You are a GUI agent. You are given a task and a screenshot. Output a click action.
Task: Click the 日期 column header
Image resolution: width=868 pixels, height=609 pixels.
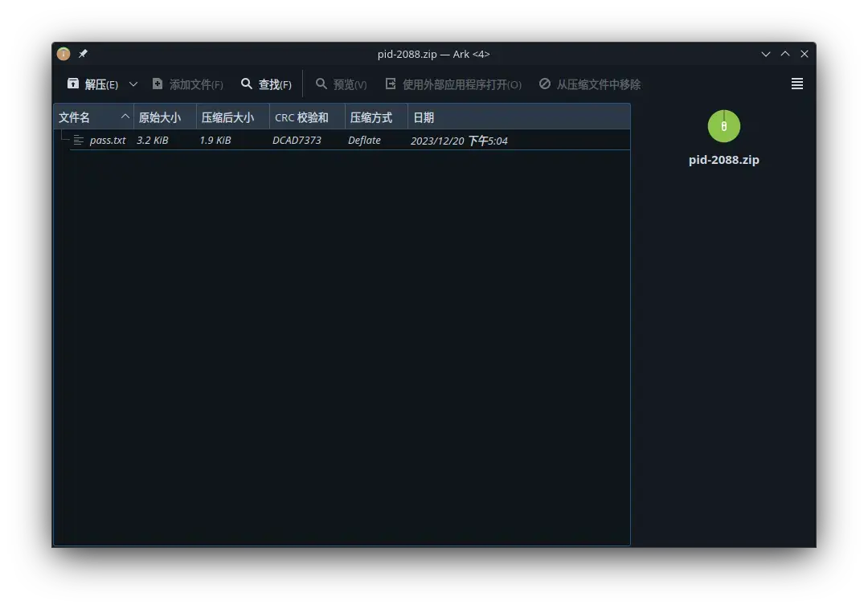click(x=424, y=117)
